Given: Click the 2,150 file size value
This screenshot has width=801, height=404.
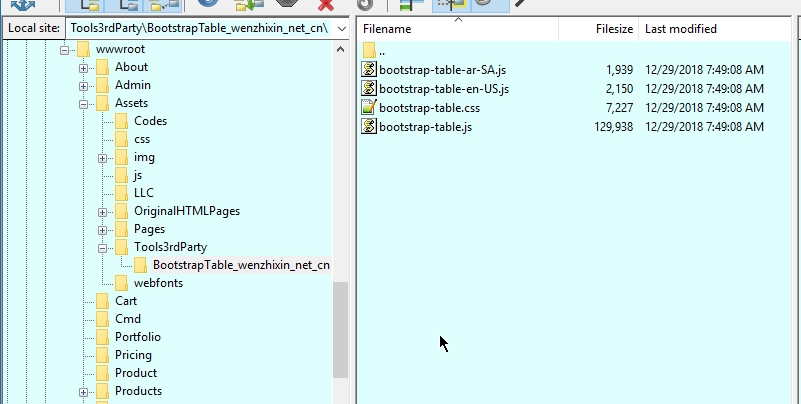Looking at the screenshot, I should pos(619,89).
